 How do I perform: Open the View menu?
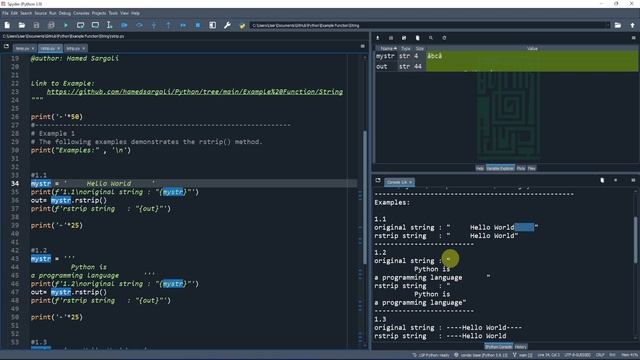point(124,13)
